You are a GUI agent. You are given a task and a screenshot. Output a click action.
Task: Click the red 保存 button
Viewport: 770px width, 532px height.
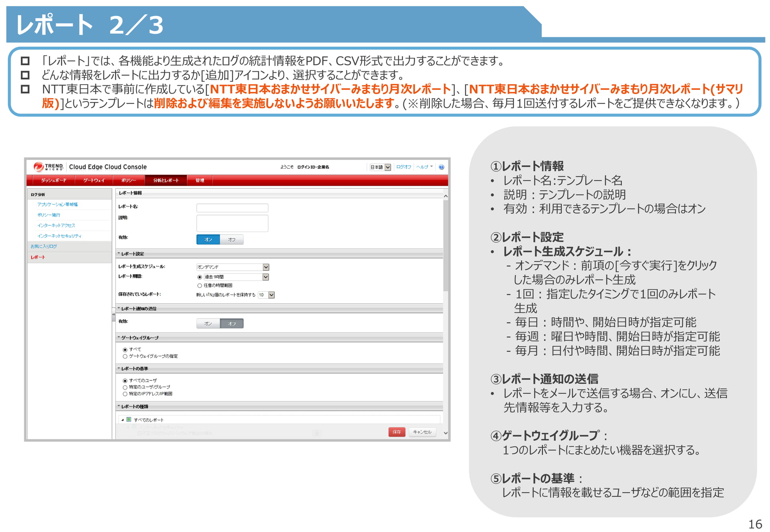tap(397, 432)
